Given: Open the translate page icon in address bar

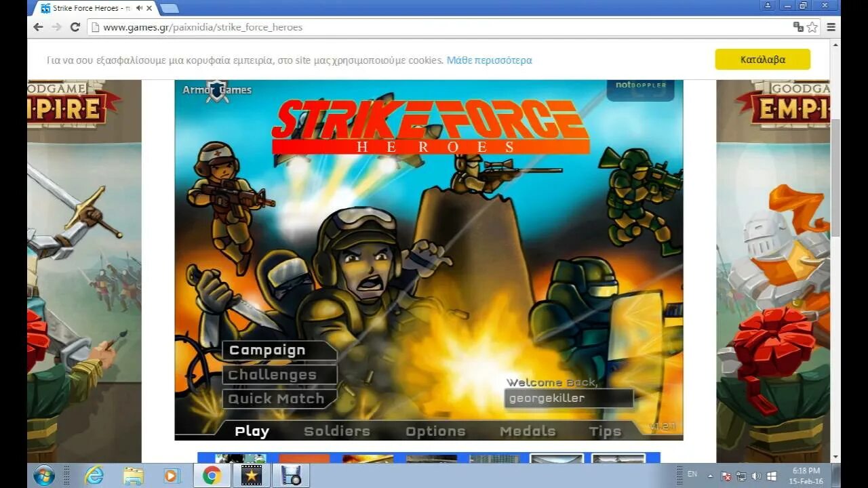Looking at the screenshot, I should [798, 27].
